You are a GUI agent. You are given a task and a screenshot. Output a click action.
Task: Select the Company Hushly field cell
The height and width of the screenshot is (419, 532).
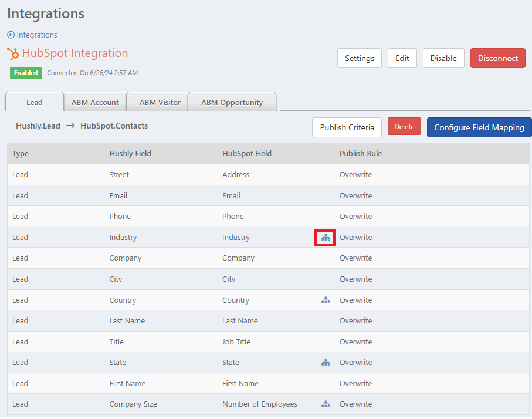coord(125,258)
